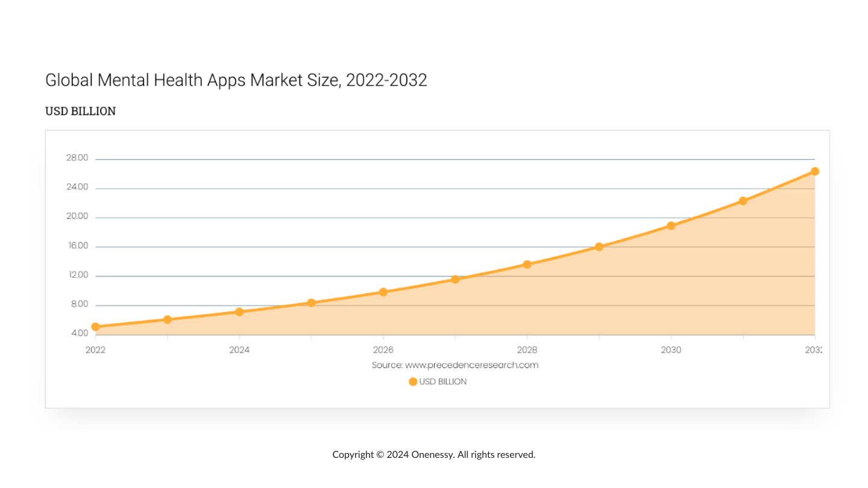
Task: Click the 2026 x-axis label
Action: (383, 350)
